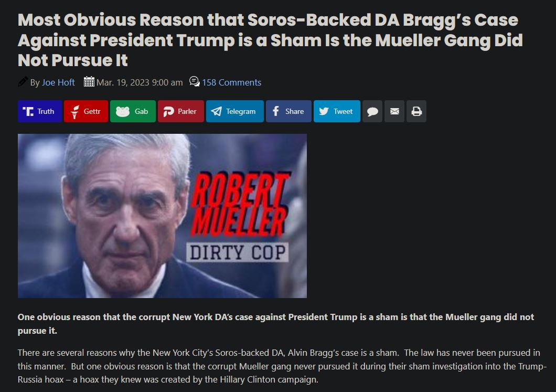Share the article on Parler
This screenshot has width=556, height=392.
click(181, 111)
